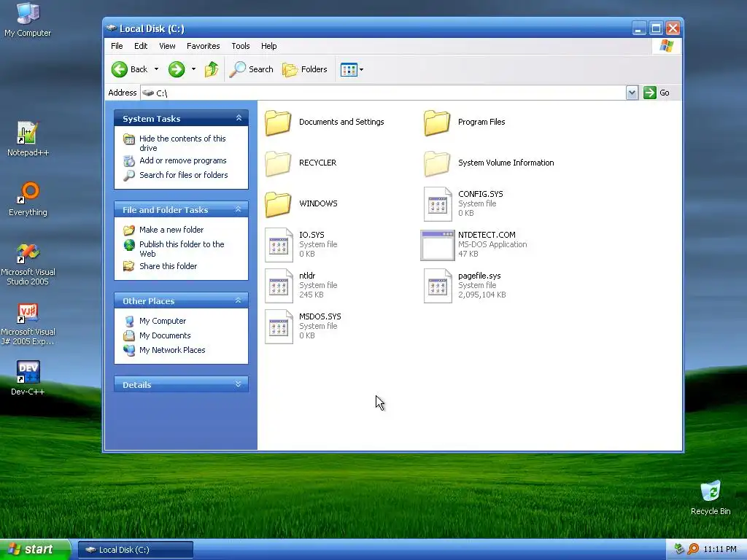The width and height of the screenshot is (747, 560).
Task: Select the System Volume Information folder icon
Action: [x=437, y=164]
